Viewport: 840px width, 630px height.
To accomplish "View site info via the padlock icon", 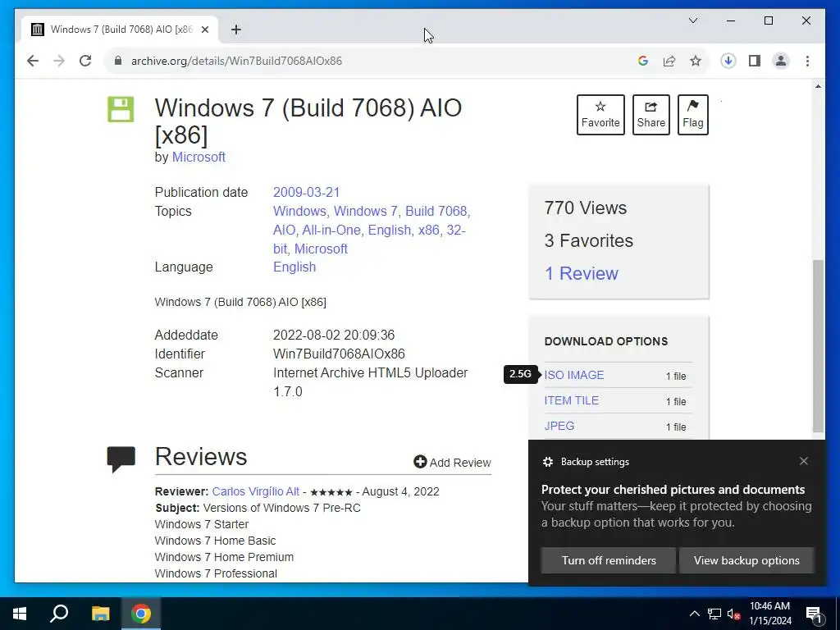I will click(x=118, y=61).
